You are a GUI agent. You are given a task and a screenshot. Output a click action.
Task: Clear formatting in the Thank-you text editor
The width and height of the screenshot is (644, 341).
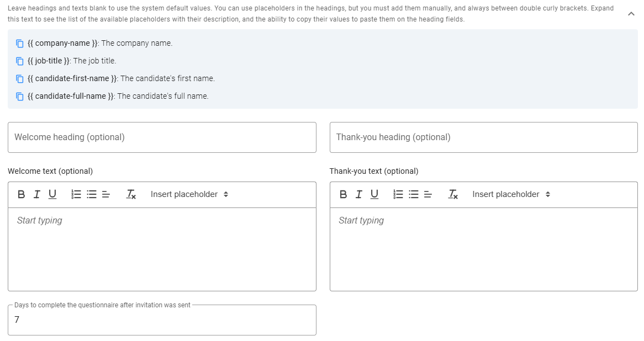click(453, 194)
